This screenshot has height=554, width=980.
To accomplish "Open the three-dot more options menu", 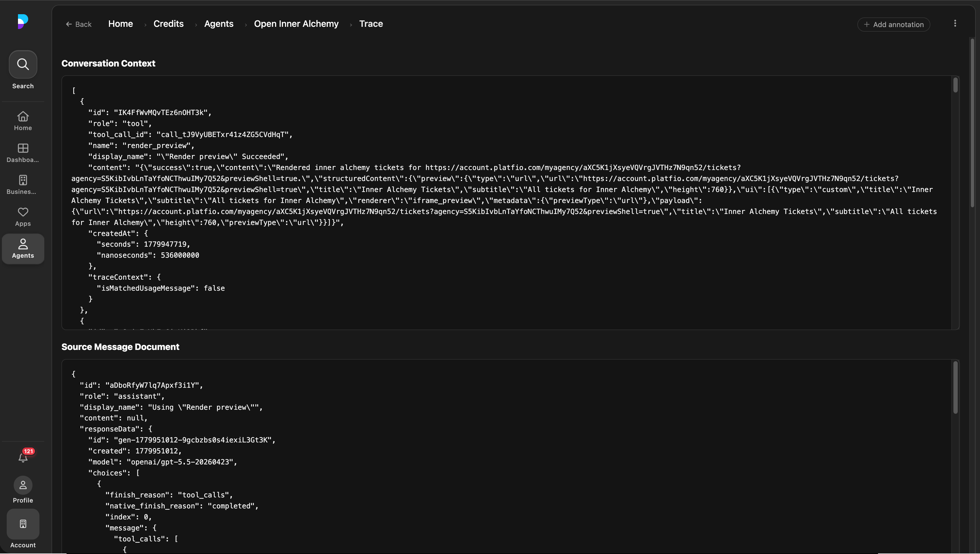I will point(955,24).
